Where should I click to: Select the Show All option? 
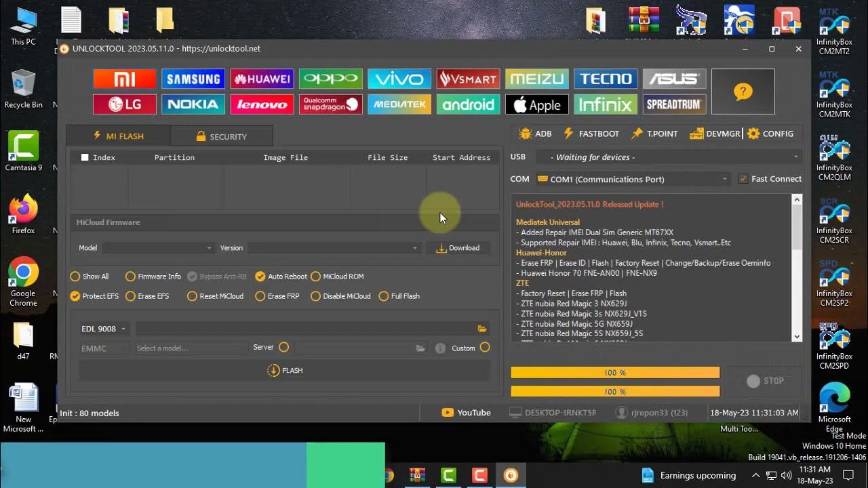pos(90,277)
